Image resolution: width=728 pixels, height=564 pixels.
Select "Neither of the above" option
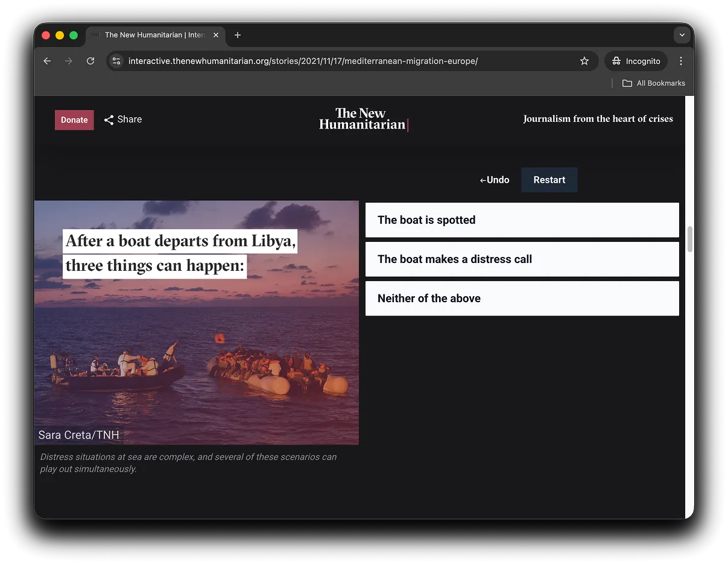pos(522,299)
